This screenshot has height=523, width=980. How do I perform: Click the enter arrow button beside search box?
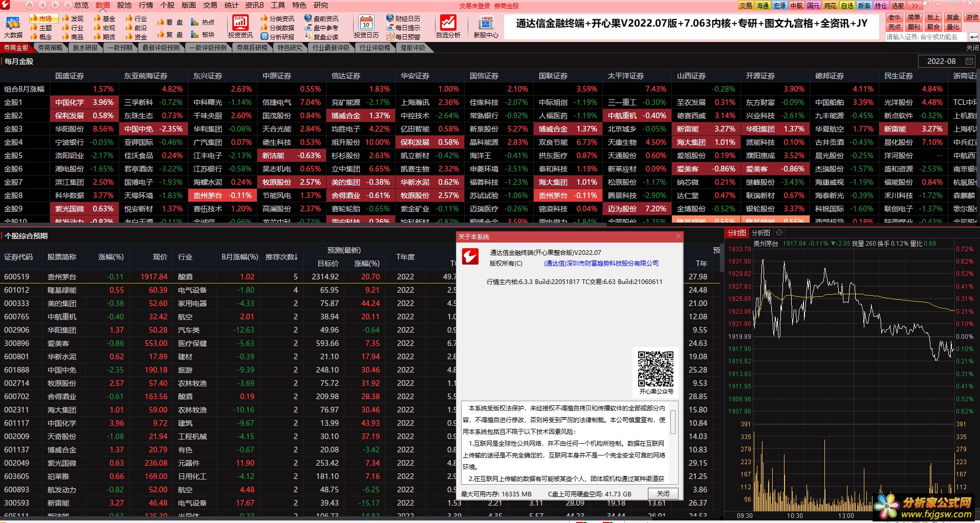[x=973, y=37]
